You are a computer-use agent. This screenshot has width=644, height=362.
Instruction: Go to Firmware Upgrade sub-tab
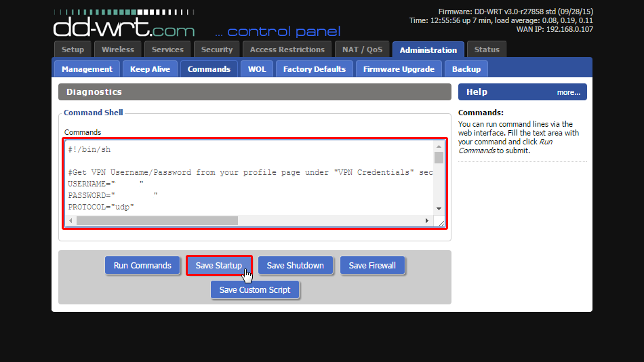pos(399,69)
